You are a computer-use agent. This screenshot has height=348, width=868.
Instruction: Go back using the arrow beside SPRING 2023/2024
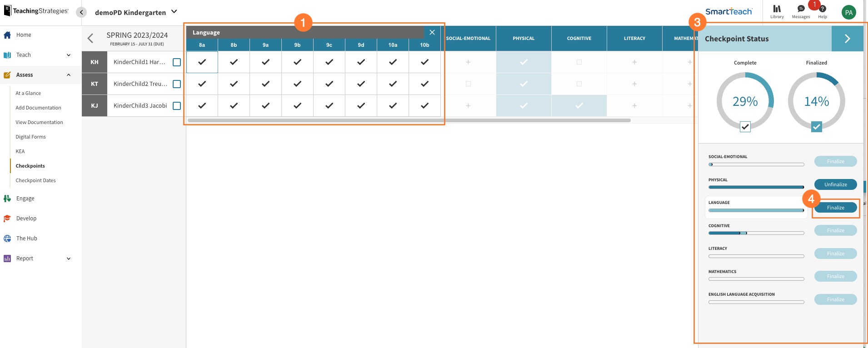click(90, 39)
